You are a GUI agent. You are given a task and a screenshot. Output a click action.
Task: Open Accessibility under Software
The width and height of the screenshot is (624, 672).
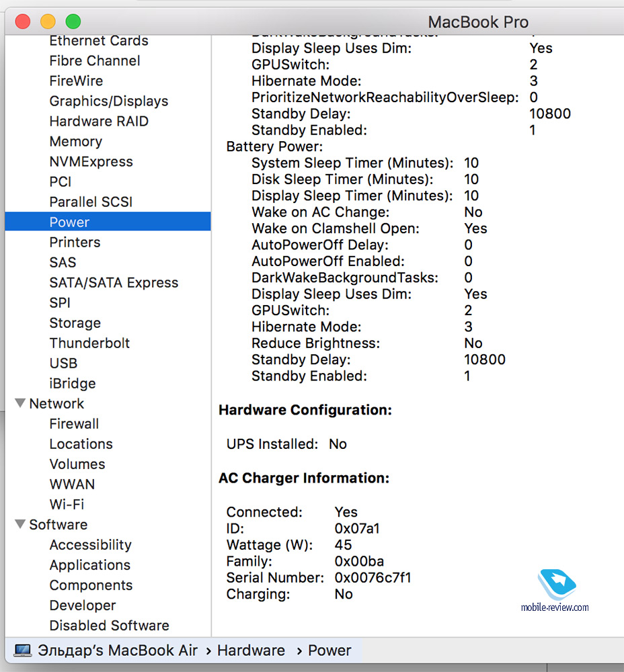pyautogui.click(x=90, y=545)
